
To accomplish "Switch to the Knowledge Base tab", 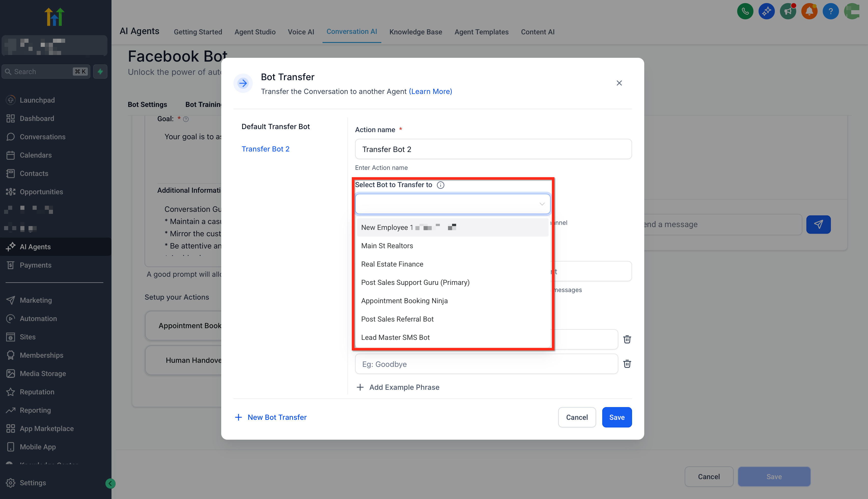I will point(415,32).
